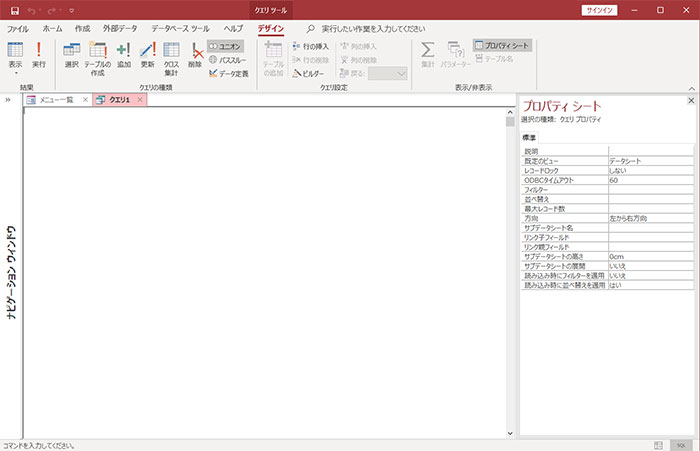The image size is (700, 451).
Task: Select the 選択 (Select) query type icon
Action: point(71,54)
